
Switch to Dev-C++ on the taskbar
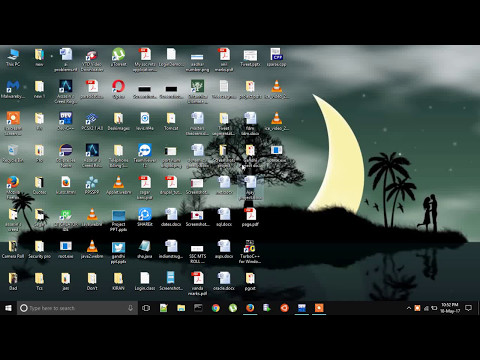point(302,308)
